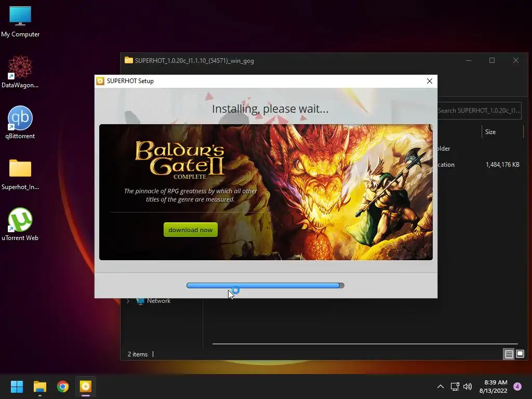
Task: Click Explorer's horizontal scrollbar
Action: click(365, 344)
